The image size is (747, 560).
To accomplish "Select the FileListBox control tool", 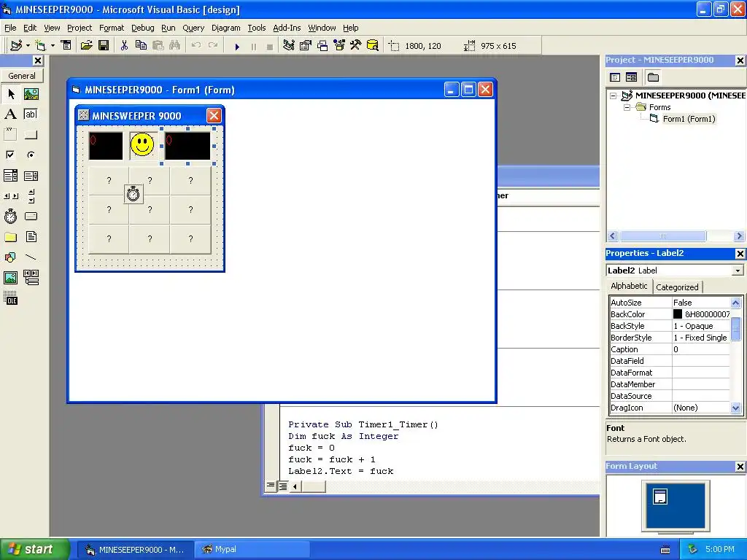I will coord(31,237).
